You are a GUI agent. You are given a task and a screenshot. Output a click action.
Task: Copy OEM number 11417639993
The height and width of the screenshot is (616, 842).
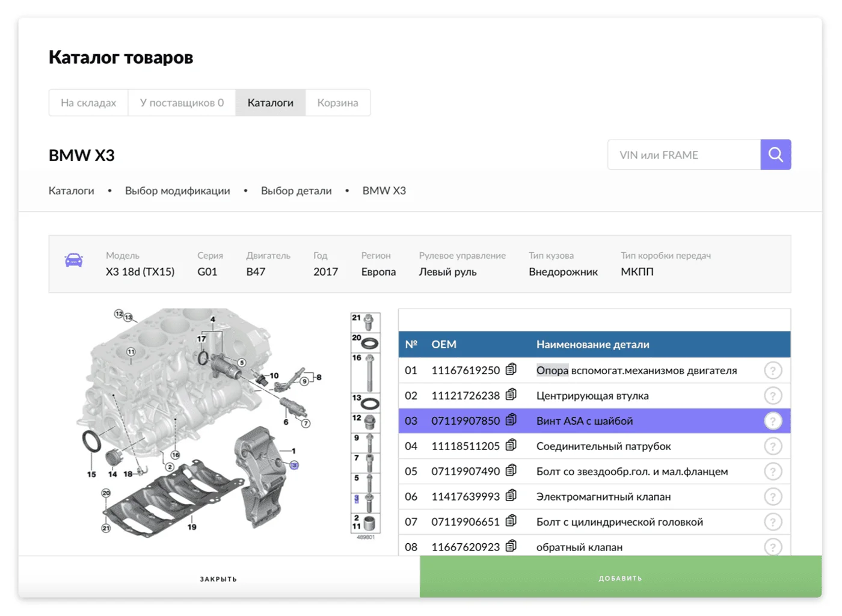pos(511,496)
